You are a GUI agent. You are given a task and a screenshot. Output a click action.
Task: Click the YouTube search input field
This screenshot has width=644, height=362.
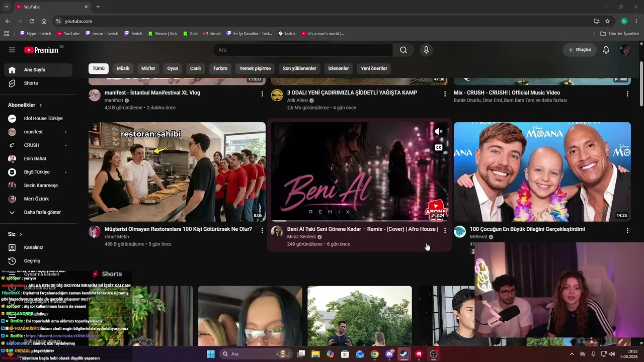click(303, 50)
